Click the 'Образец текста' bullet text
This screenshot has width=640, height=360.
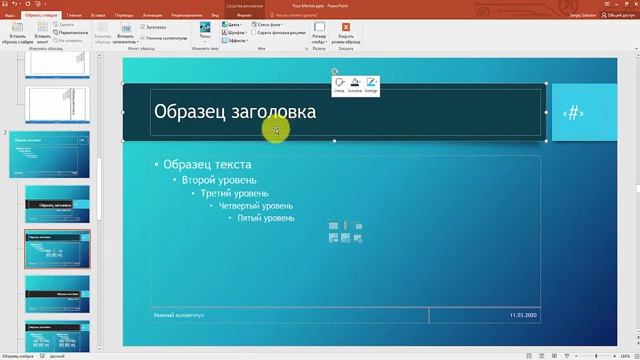207,164
